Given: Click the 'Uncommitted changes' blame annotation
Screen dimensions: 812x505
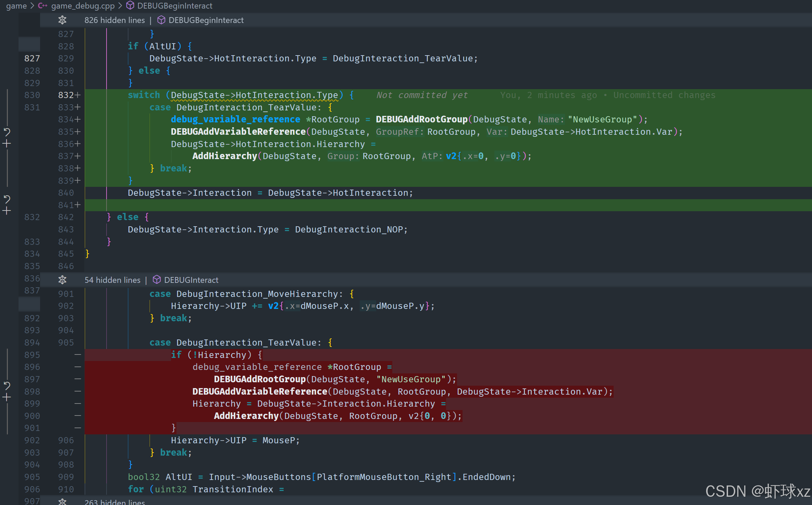Looking at the screenshot, I should coord(664,95).
